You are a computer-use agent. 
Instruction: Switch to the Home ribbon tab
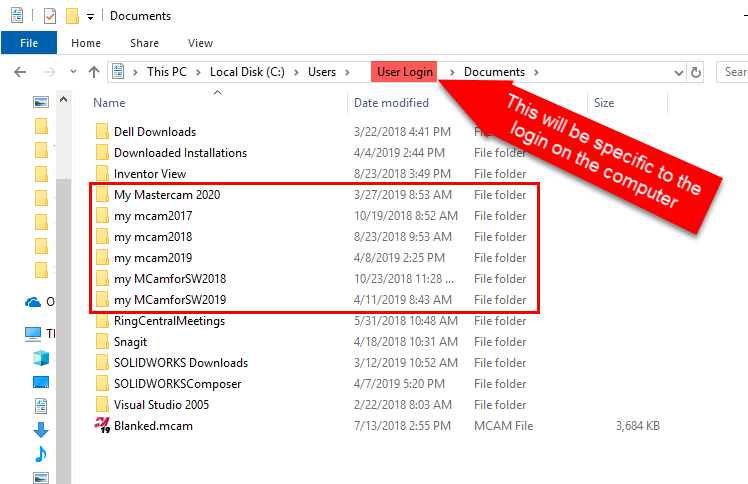click(x=86, y=43)
